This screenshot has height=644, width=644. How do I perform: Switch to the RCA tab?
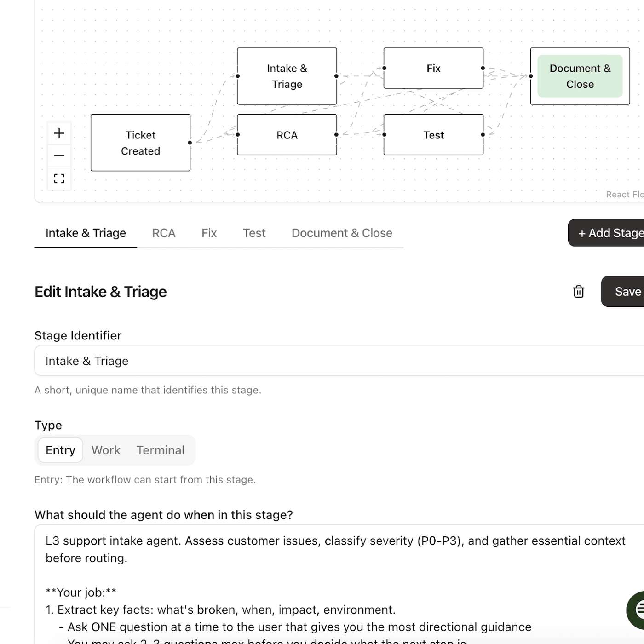pyautogui.click(x=164, y=233)
